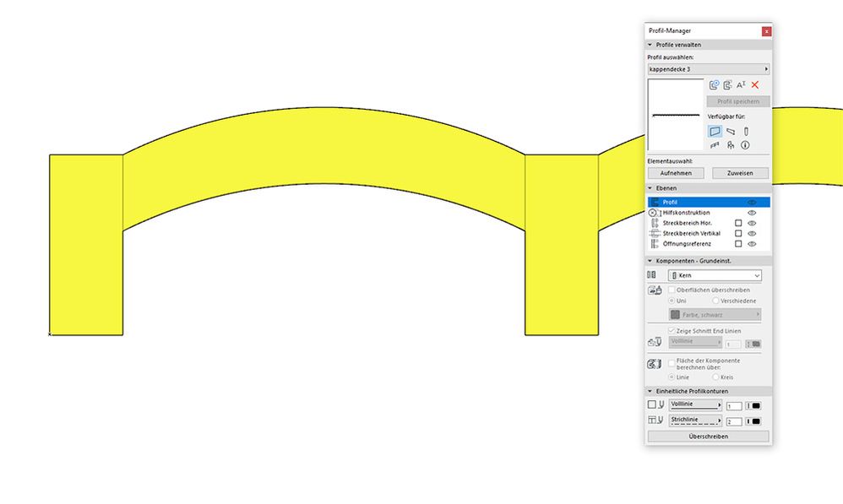Check the Öffnungsreferenz checkbox

click(x=738, y=244)
